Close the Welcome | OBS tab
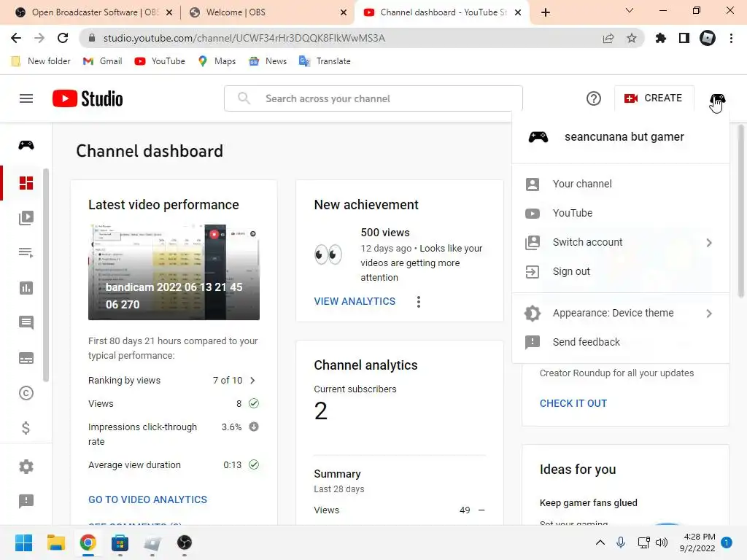The width and height of the screenshot is (747, 560). pos(344,12)
